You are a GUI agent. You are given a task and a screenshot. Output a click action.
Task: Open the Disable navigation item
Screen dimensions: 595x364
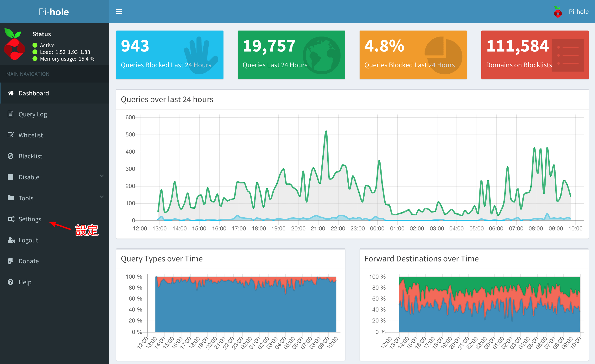point(29,177)
